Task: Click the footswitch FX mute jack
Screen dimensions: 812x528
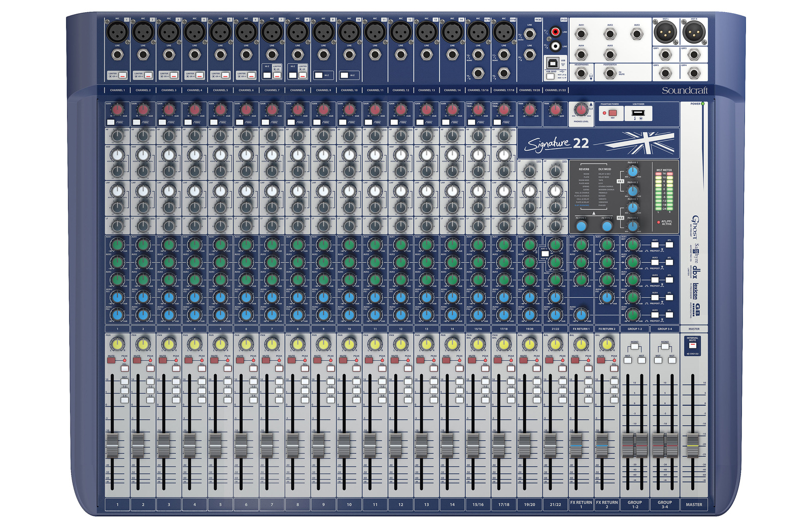Action: [x=610, y=74]
